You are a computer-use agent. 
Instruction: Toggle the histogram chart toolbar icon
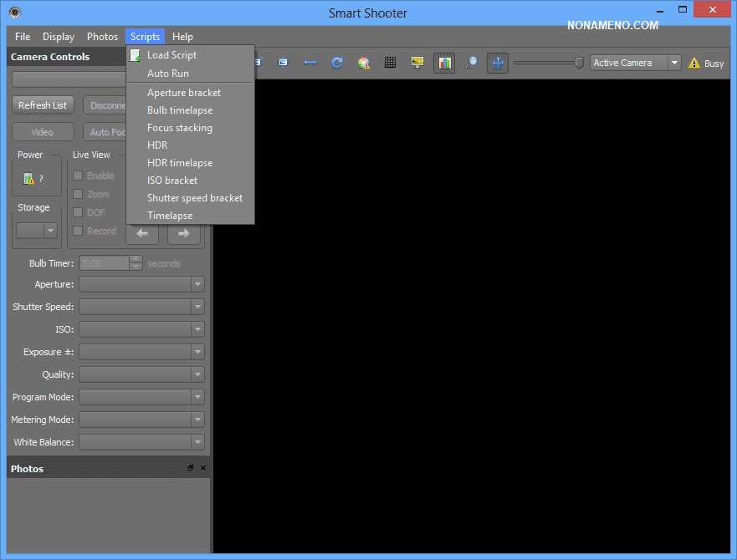click(x=444, y=63)
